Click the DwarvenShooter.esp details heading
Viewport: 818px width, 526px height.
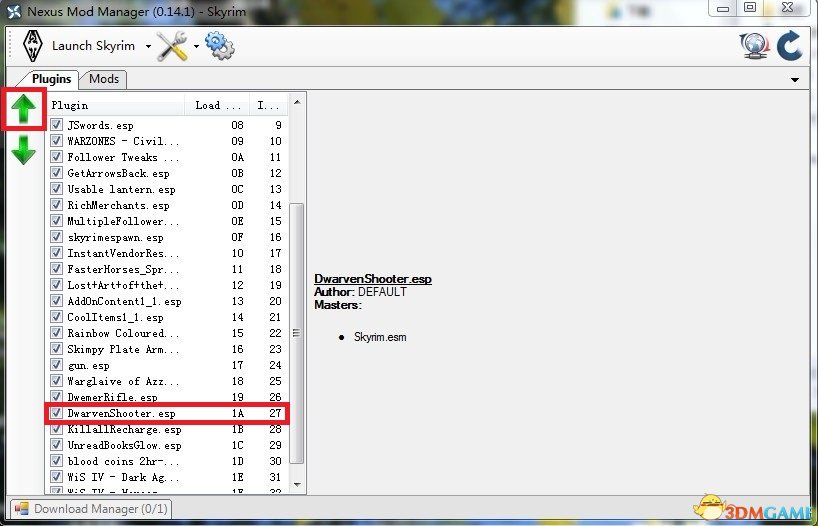(x=372, y=279)
